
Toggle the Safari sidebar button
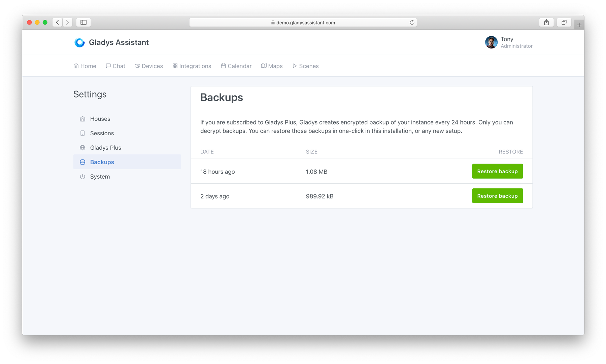pyautogui.click(x=83, y=22)
